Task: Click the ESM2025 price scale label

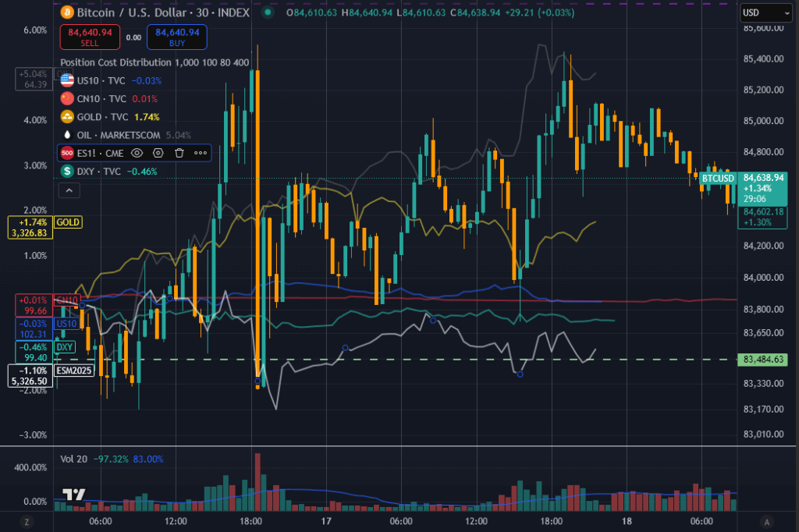Action: pos(74,371)
